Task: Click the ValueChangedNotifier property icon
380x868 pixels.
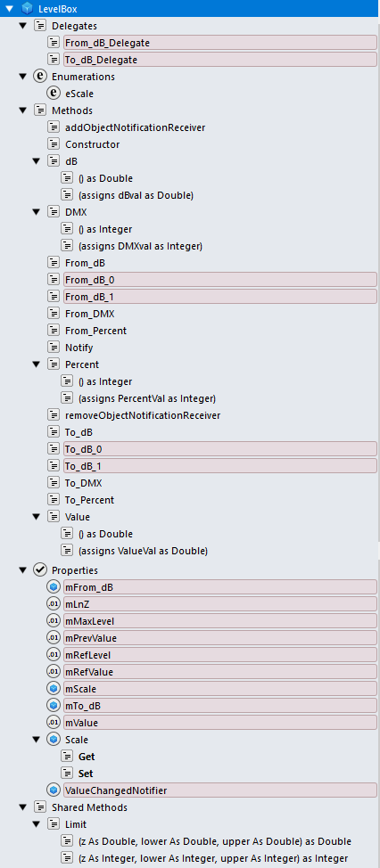Action: point(54,790)
